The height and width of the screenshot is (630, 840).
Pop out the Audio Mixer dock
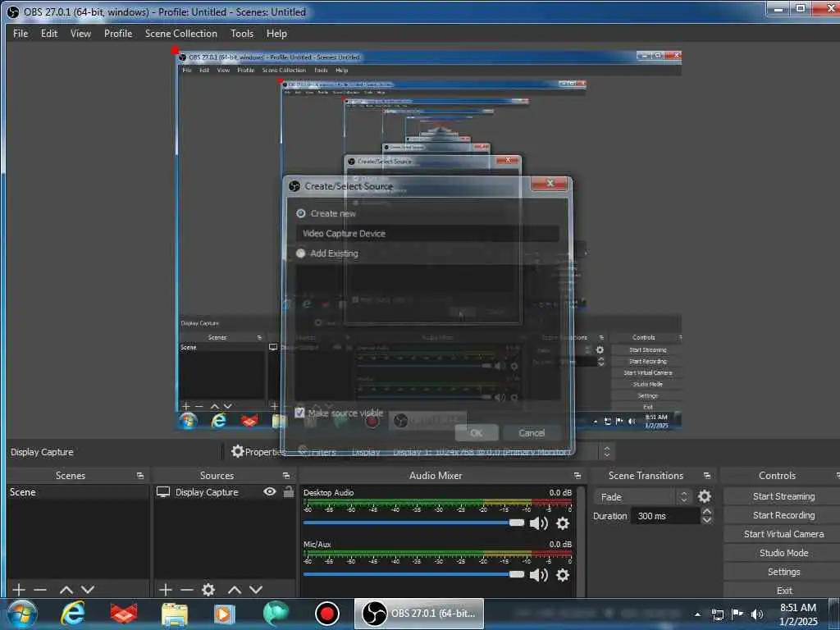click(x=577, y=476)
